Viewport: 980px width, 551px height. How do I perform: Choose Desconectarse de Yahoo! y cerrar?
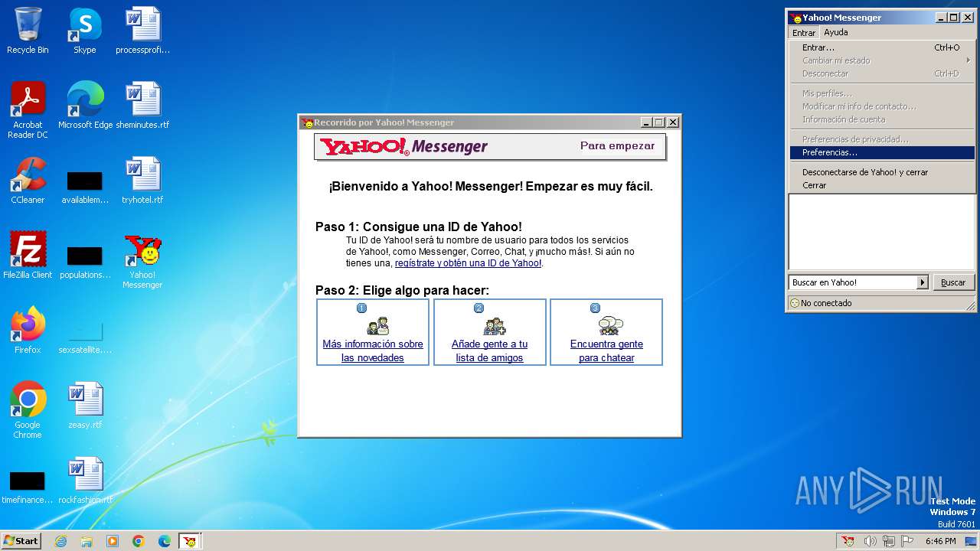coord(882,172)
